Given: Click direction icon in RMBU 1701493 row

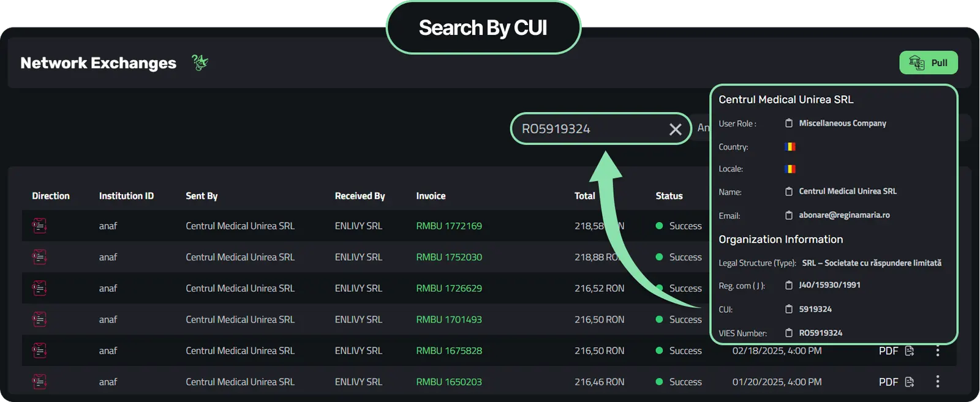Looking at the screenshot, I should click(40, 319).
